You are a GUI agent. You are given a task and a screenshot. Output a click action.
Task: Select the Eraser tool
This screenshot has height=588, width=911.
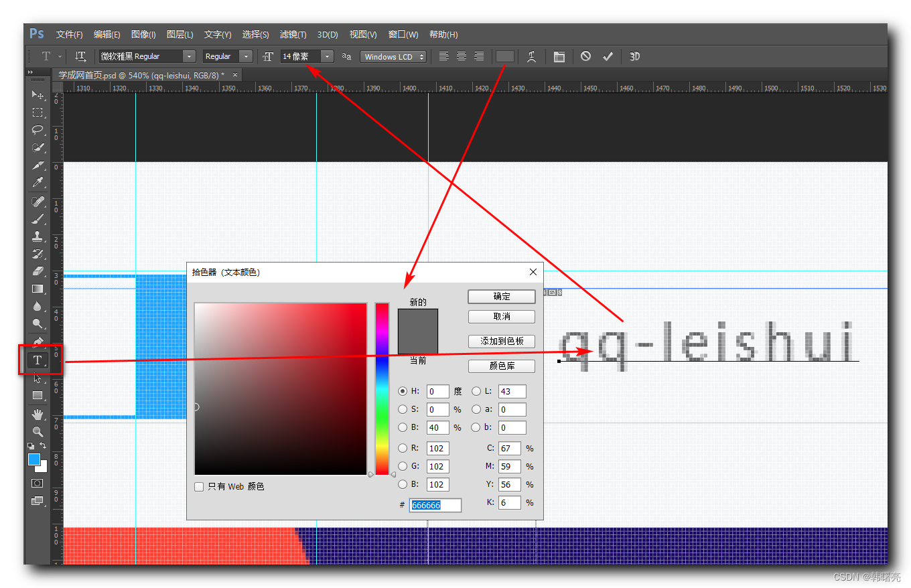click(38, 271)
